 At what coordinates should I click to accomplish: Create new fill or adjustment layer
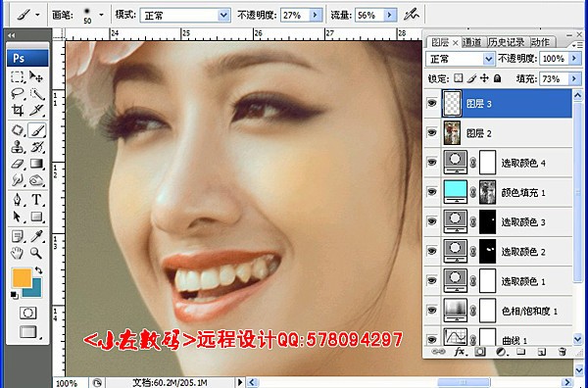(501, 352)
